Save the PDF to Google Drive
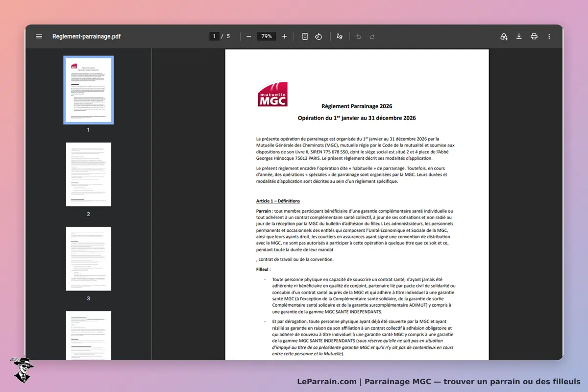Viewport: 588px width, 392px height. (504, 36)
